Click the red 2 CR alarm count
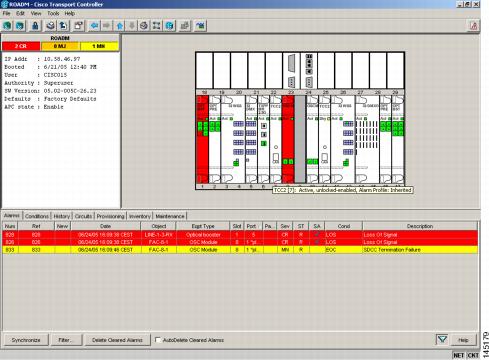 [x=21, y=46]
